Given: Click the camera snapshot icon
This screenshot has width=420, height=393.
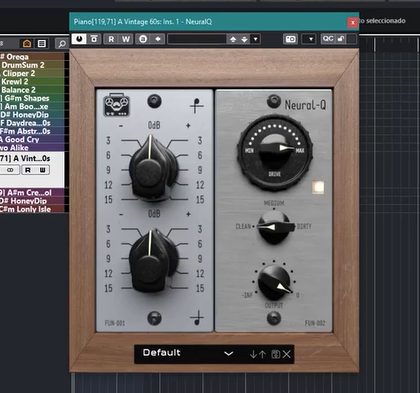Looking at the screenshot, I should coord(290,39).
